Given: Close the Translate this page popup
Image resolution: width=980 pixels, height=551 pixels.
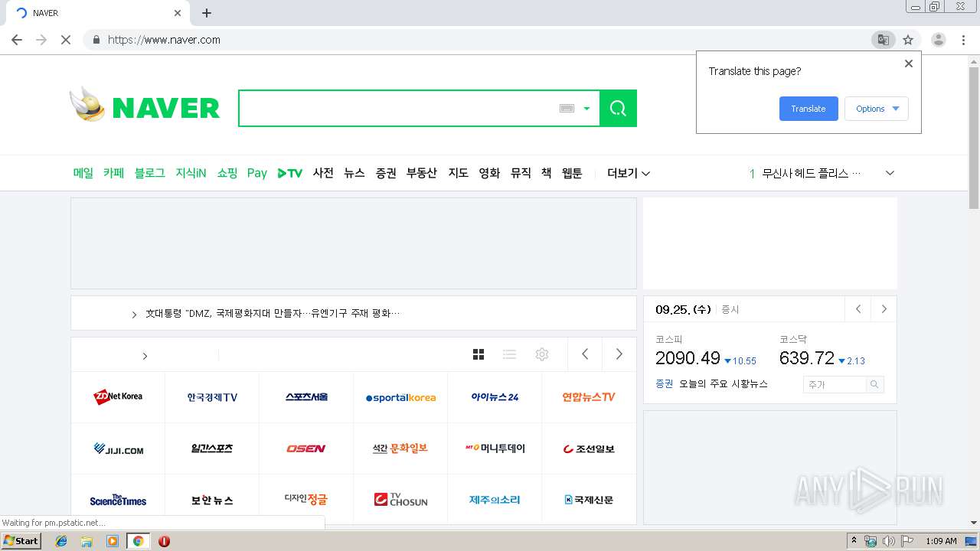Looking at the screenshot, I should [x=909, y=64].
